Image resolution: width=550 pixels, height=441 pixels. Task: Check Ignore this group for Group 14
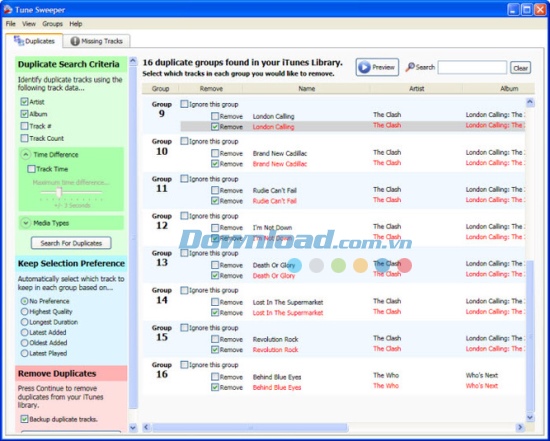point(184,290)
